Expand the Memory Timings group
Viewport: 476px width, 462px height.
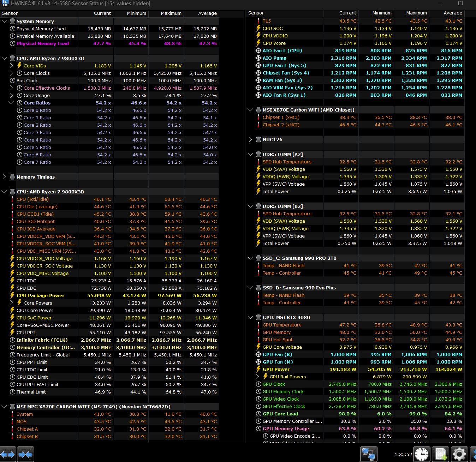[4, 177]
